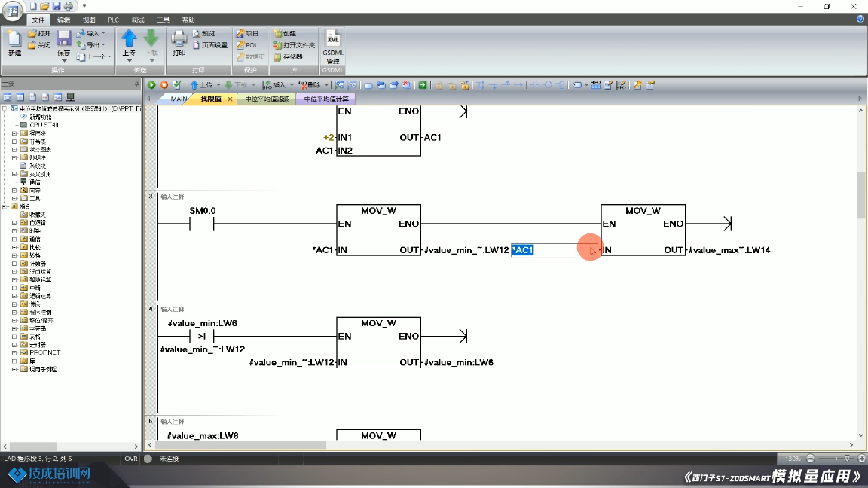Close the 找极值 editor tab

[230, 99]
